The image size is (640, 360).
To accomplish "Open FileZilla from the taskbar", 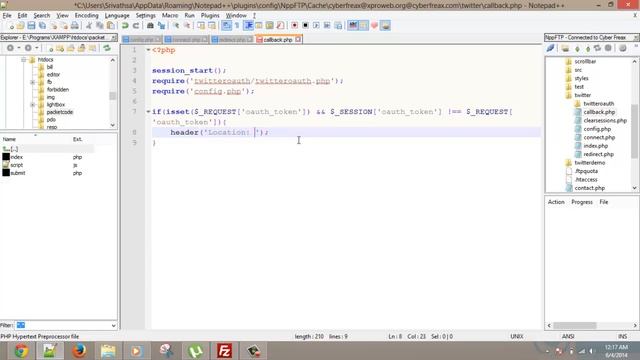I will (x=224, y=351).
